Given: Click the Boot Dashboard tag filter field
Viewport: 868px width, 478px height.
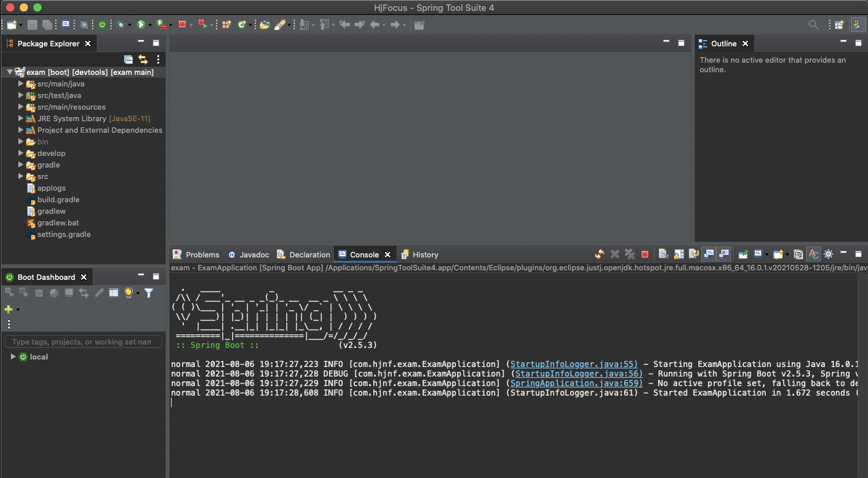Looking at the screenshot, I should [83, 342].
